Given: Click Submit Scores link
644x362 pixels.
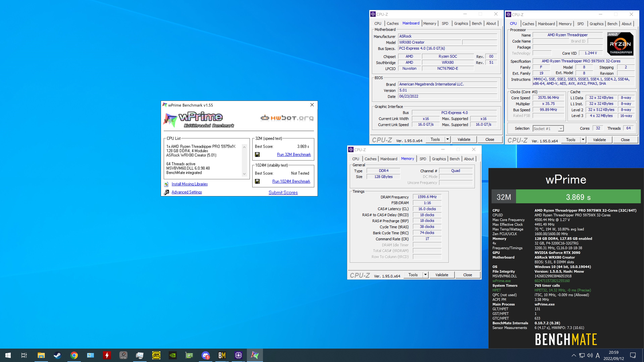Looking at the screenshot, I should (x=283, y=193).
